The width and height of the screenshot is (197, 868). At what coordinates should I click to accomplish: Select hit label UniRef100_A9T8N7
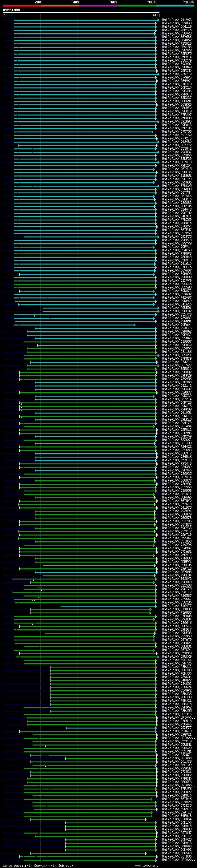coord(177,833)
